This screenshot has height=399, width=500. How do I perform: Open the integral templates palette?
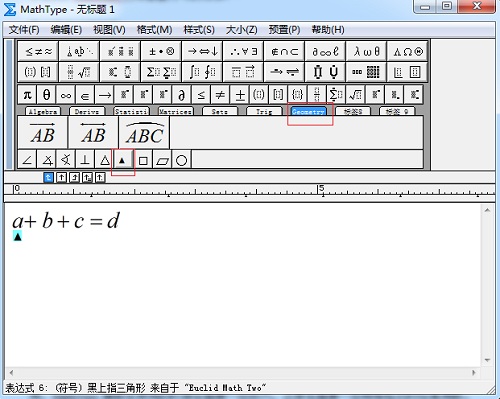click(202, 72)
